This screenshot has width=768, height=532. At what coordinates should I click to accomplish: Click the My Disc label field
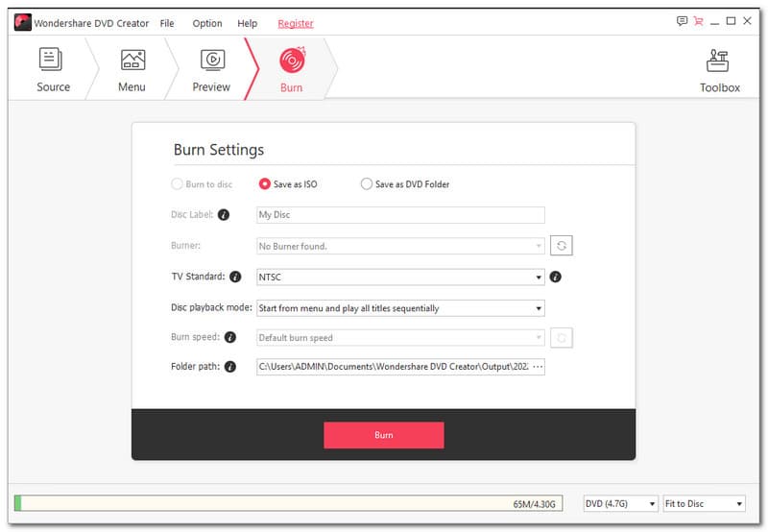(x=400, y=214)
